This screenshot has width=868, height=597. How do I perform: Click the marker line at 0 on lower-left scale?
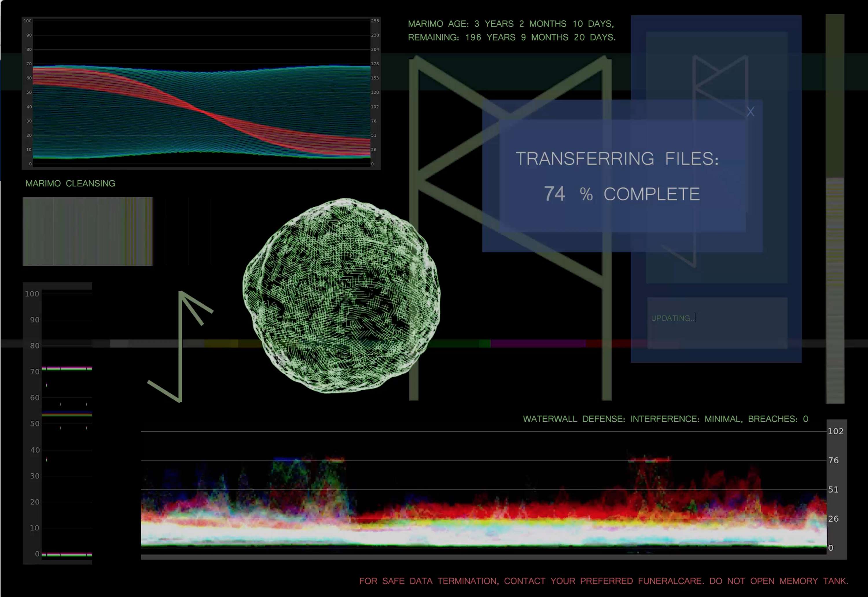tap(67, 555)
